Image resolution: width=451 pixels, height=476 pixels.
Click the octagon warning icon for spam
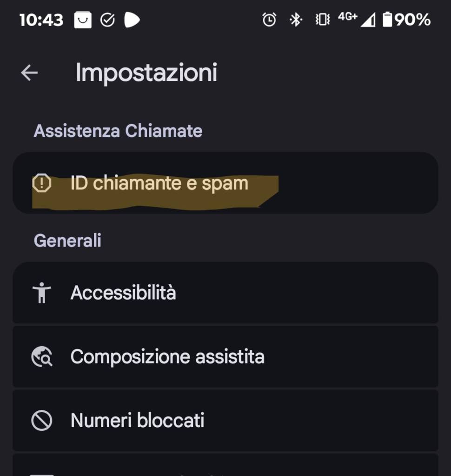41,183
